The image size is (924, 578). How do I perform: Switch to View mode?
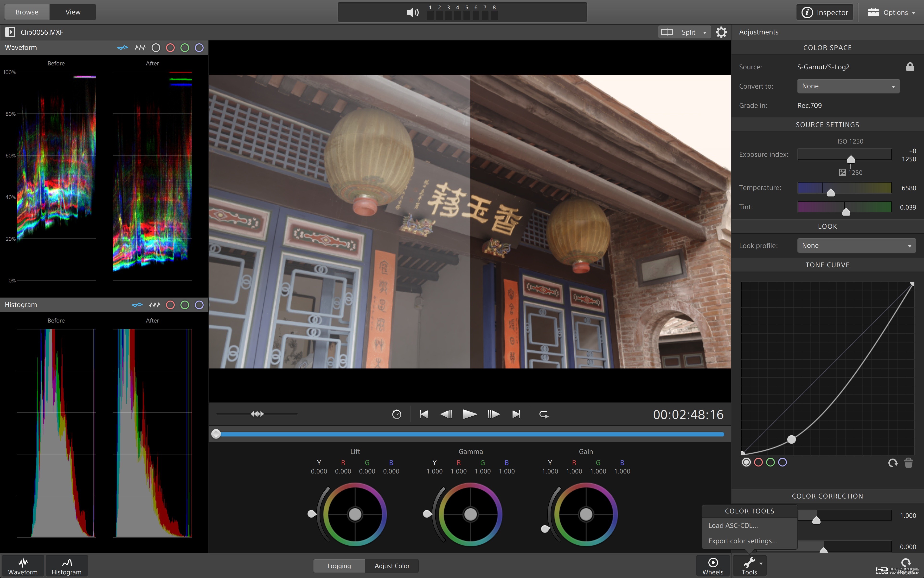(x=73, y=12)
